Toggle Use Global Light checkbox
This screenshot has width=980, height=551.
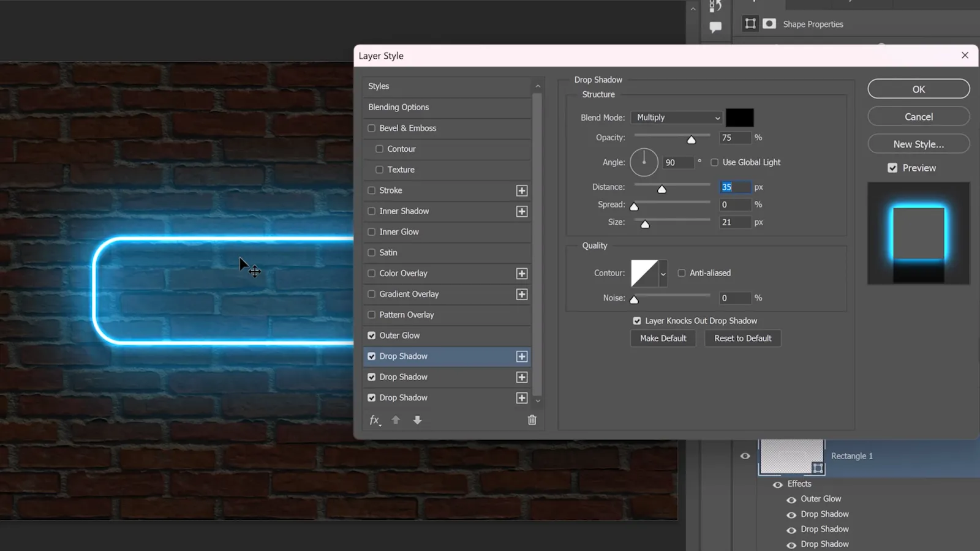click(714, 162)
